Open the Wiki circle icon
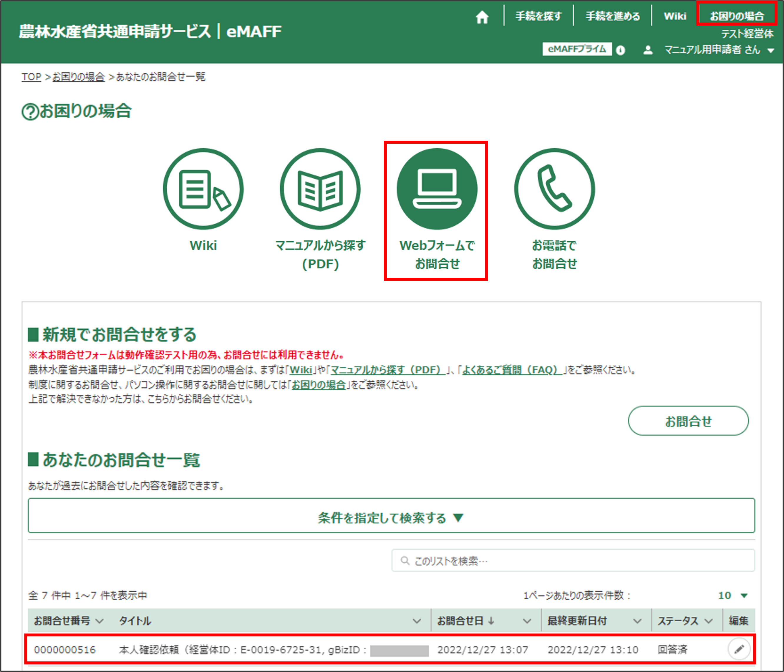784x672 pixels. click(203, 189)
